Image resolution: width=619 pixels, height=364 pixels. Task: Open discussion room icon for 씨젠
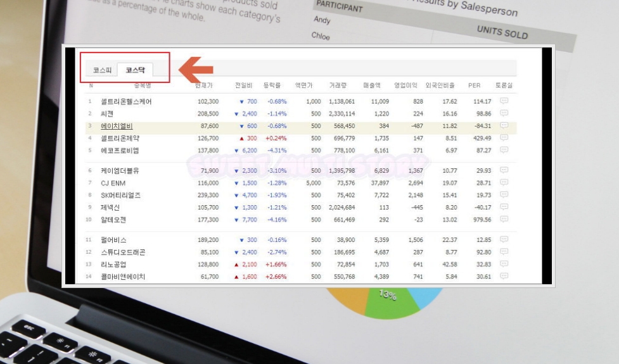(x=504, y=113)
